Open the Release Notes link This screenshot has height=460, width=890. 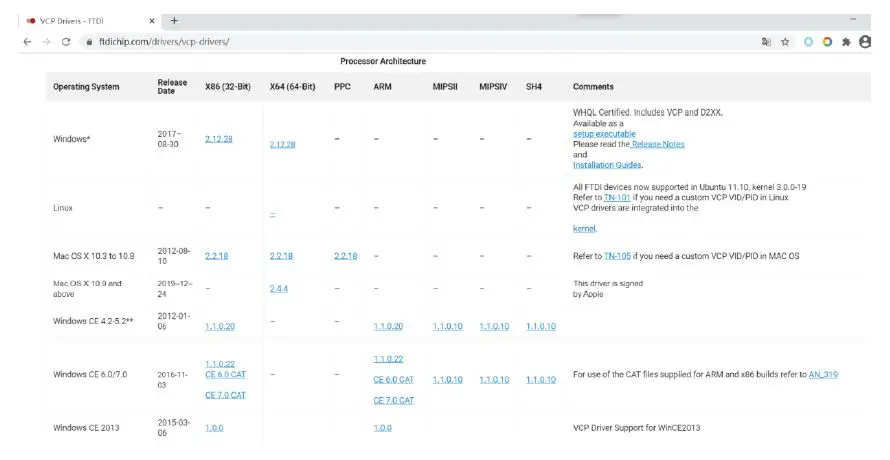658,144
